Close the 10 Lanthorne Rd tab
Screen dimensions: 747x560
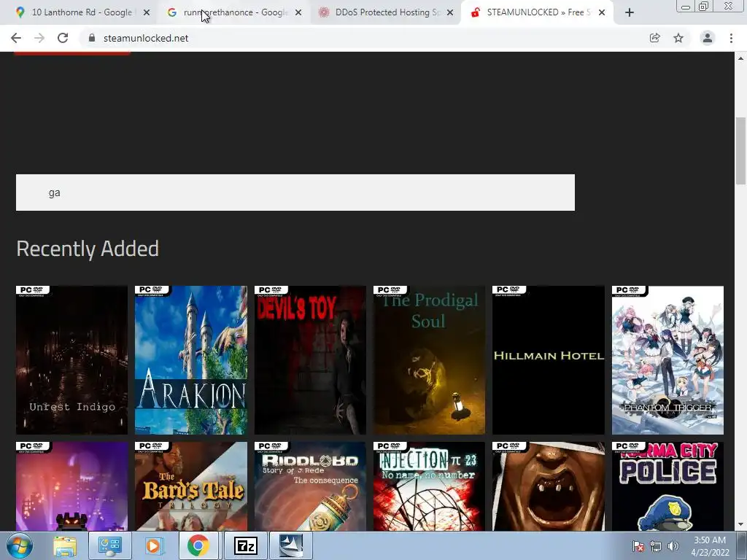coord(147,12)
